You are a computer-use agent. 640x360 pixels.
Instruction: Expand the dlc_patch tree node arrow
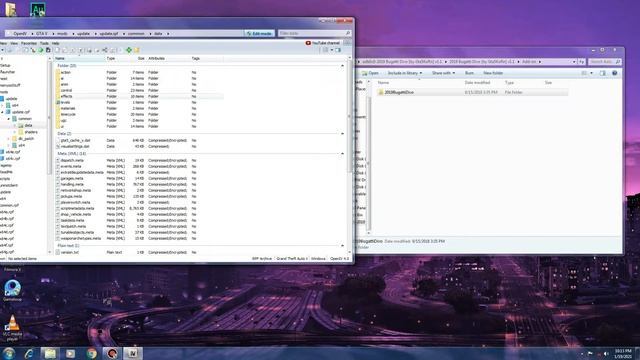tap(9, 139)
